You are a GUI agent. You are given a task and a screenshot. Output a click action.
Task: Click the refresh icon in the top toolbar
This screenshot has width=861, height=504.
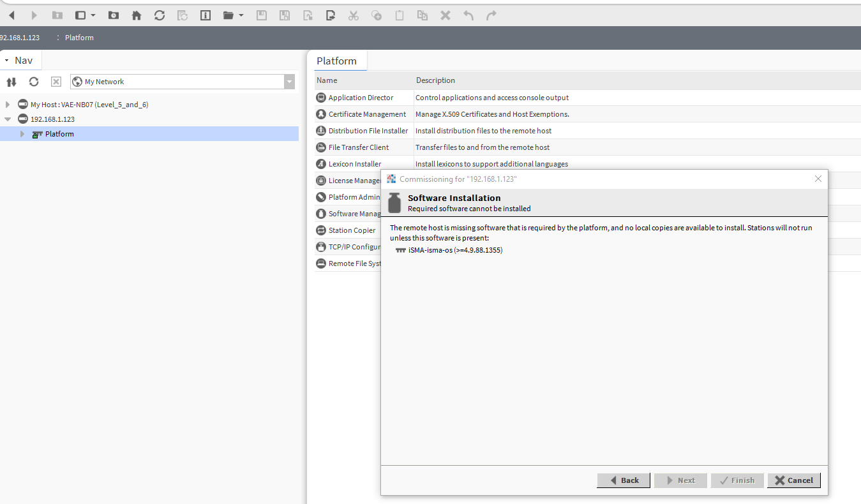(x=160, y=15)
